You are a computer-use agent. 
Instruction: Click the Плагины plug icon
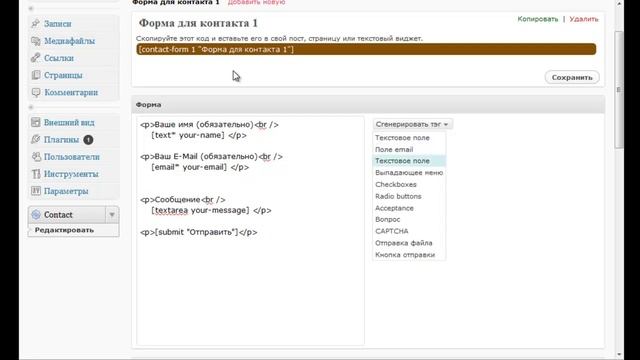(36, 140)
